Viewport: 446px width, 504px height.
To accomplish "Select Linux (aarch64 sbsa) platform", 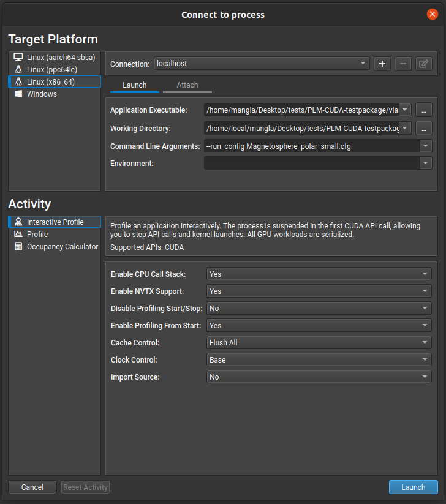I will pos(61,57).
